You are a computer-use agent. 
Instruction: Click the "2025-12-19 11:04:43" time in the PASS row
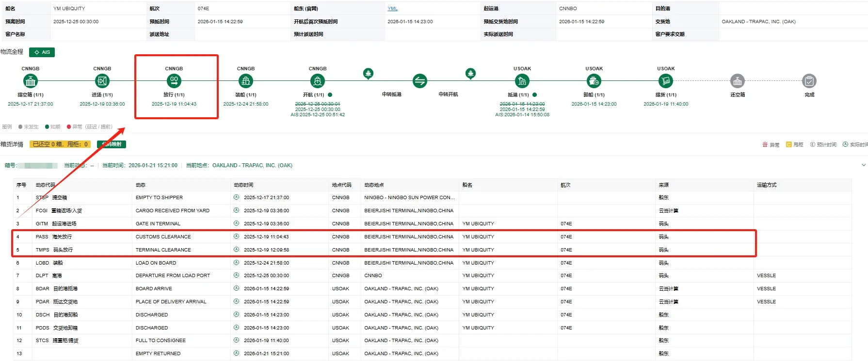point(266,236)
